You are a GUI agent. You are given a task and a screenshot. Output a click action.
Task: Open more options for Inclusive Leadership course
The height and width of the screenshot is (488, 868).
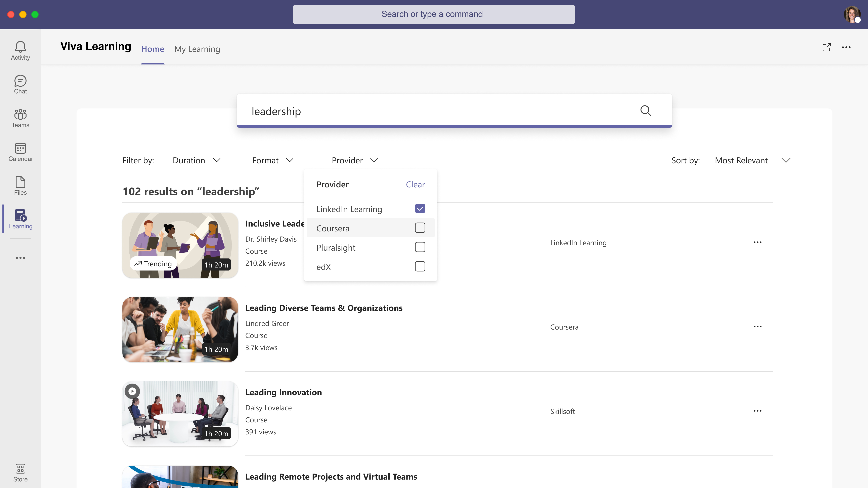(x=757, y=242)
